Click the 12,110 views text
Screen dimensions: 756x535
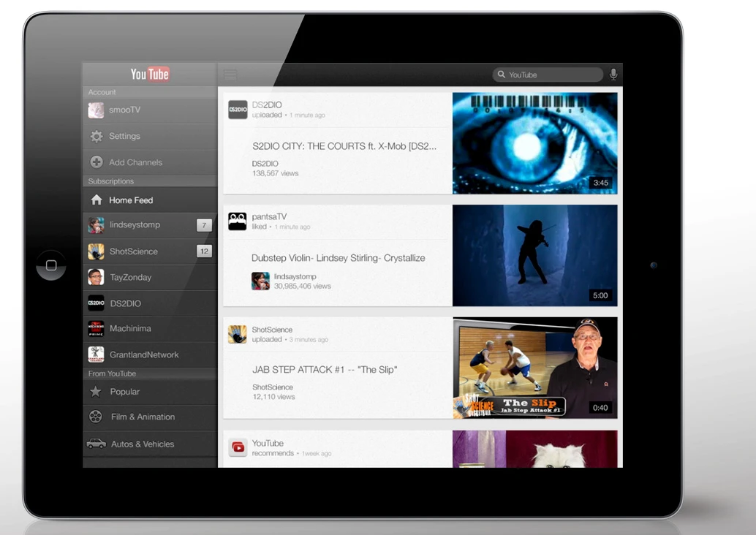[x=273, y=397]
